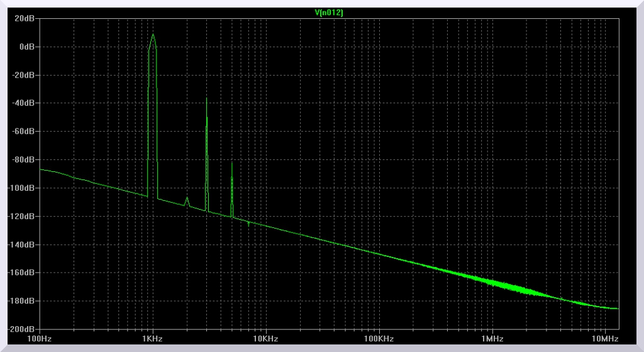The image size is (644, 352).
Task: Click the tip of the 5KHz harmonic spike
Action: (232, 162)
